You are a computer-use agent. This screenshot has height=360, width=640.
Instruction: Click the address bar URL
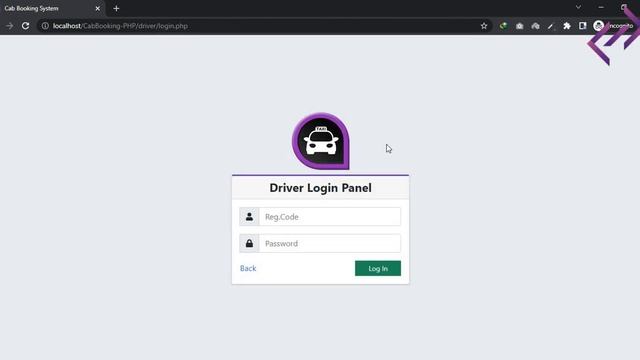[x=120, y=26]
